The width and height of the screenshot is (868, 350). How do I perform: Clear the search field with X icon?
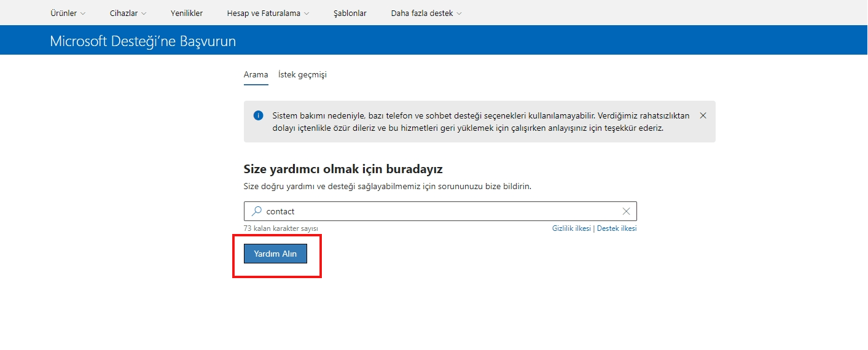tap(627, 211)
